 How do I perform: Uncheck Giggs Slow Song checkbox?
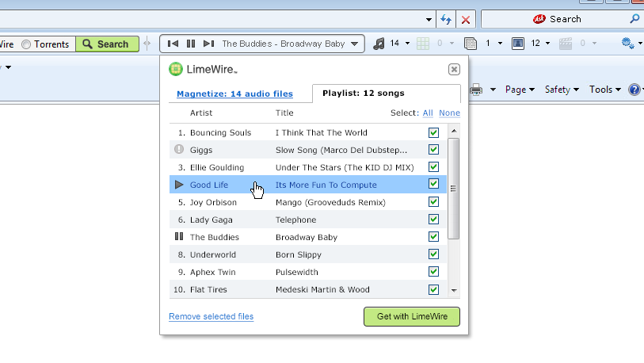(x=433, y=150)
